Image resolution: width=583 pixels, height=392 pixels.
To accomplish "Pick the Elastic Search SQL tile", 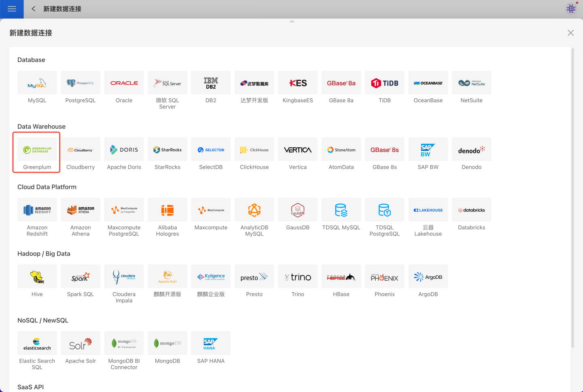I will pyautogui.click(x=37, y=344).
